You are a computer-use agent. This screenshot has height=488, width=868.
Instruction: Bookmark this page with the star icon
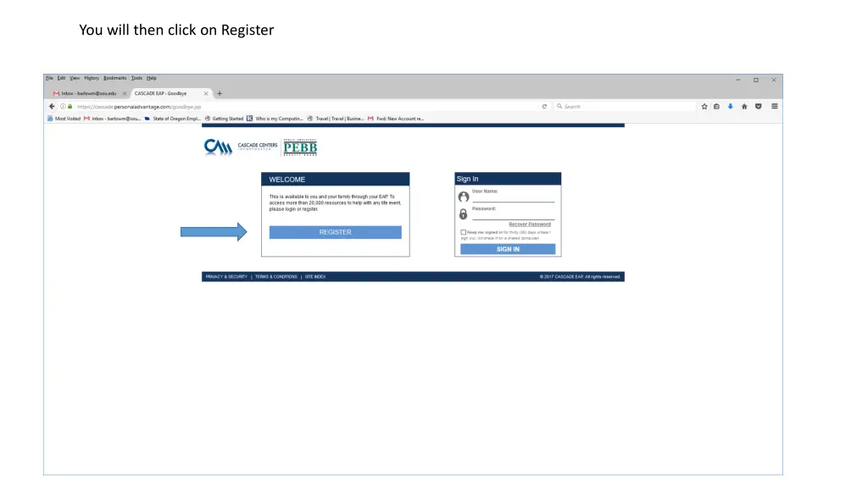click(x=704, y=106)
